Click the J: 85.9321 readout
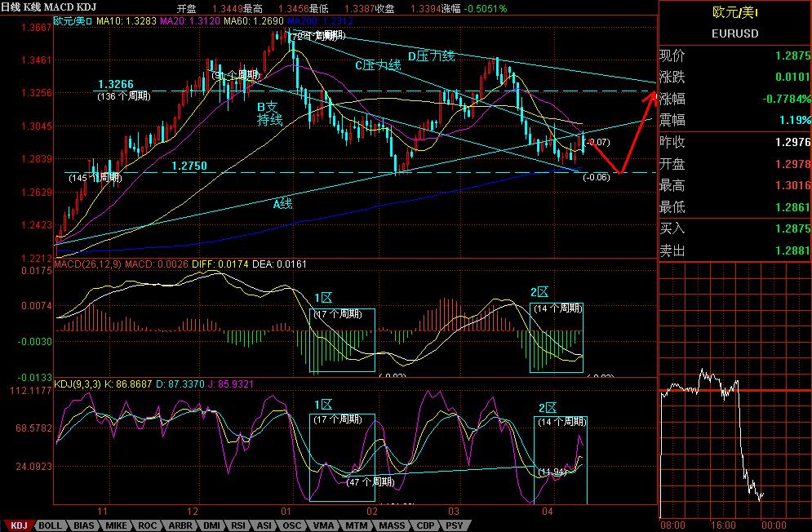The width and height of the screenshot is (812, 532). pos(230,384)
